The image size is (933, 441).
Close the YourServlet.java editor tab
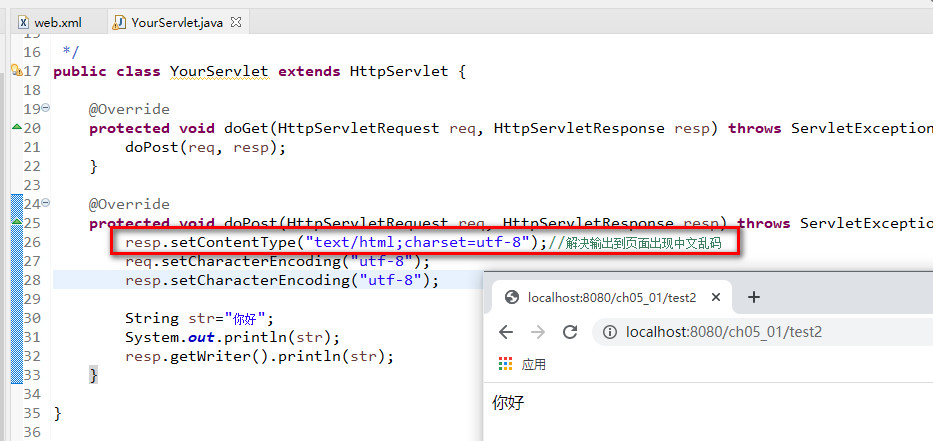click(x=236, y=22)
